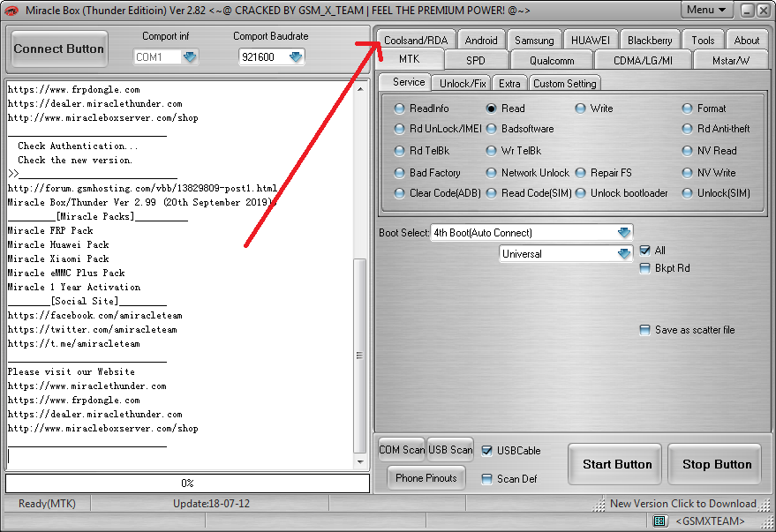Select the NV Write radio option
Screen dimensions: 776x532
(x=687, y=173)
